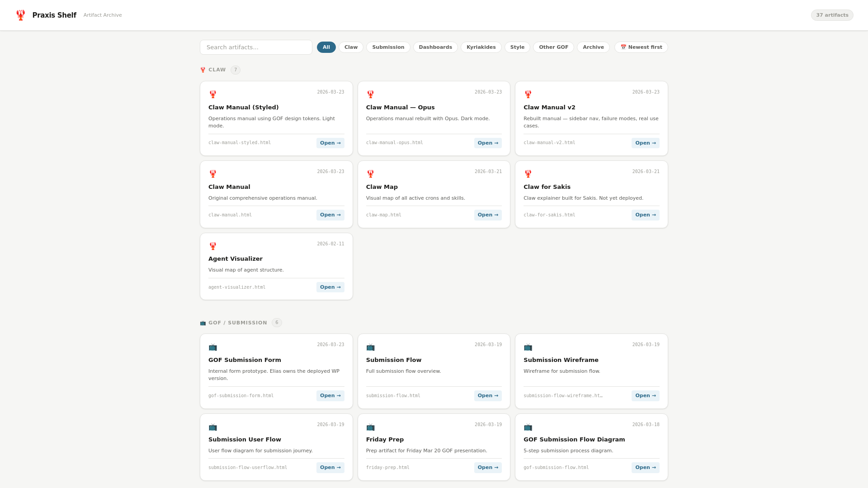Open Claw Manual v2

point(646,143)
